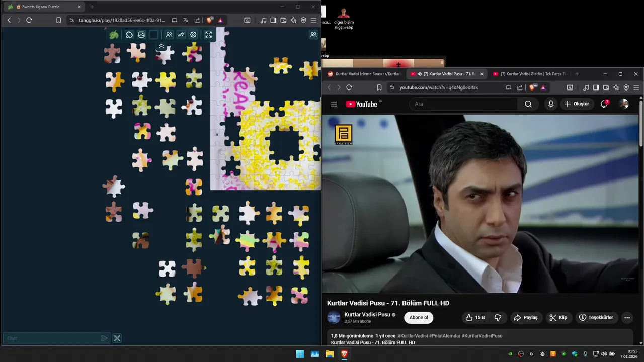Click the share arrow in Tanggle toolbar
The height and width of the screenshot is (362, 644).
click(181, 35)
